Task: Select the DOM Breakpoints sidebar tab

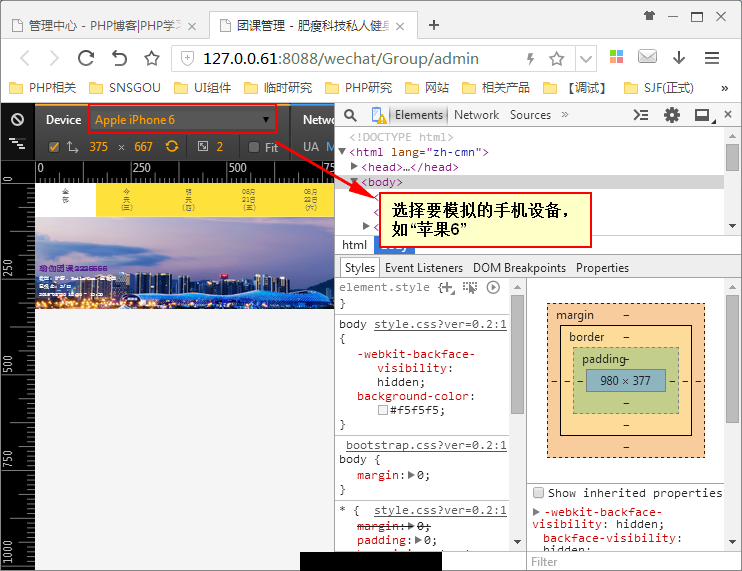Action: [x=520, y=268]
